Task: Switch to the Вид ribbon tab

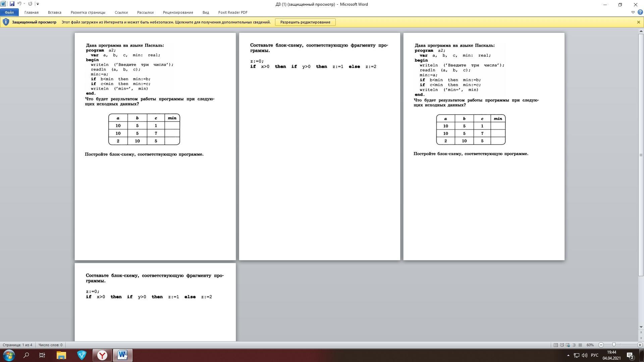Action: [206, 12]
